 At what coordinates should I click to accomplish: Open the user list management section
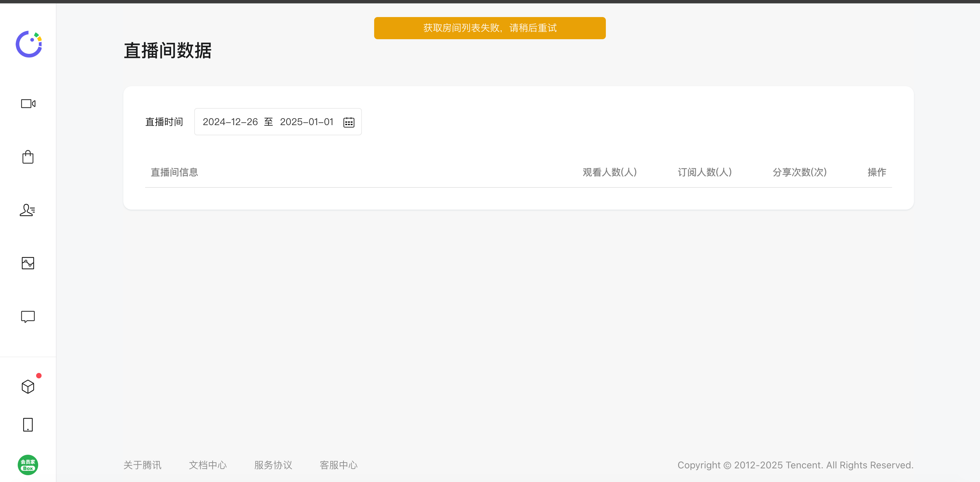coord(27,210)
